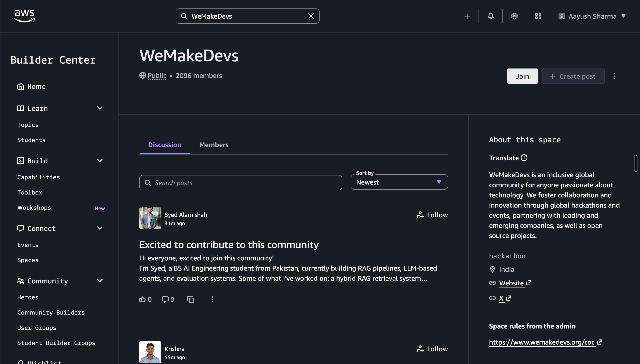Open Student Builder Groups in sidebar

click(56, 343)
